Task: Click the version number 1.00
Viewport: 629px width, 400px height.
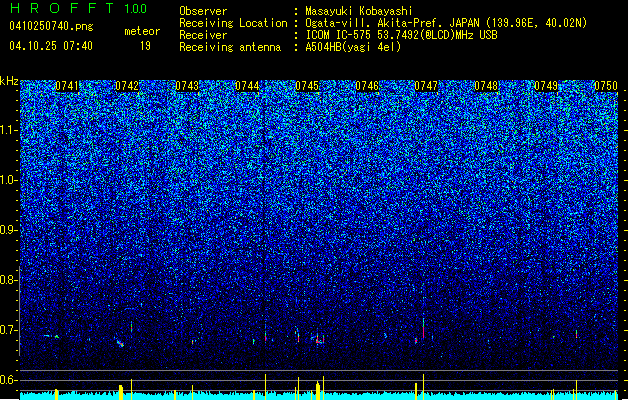Action: 136,8
